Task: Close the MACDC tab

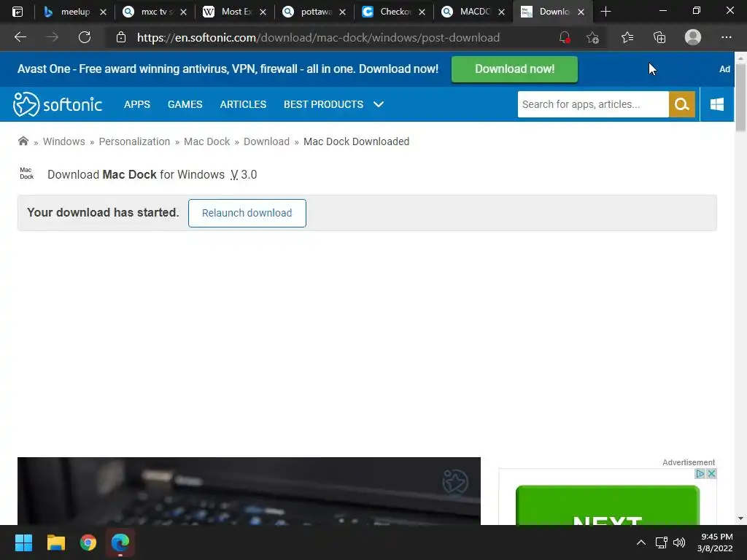Action: tap(501, 12)
